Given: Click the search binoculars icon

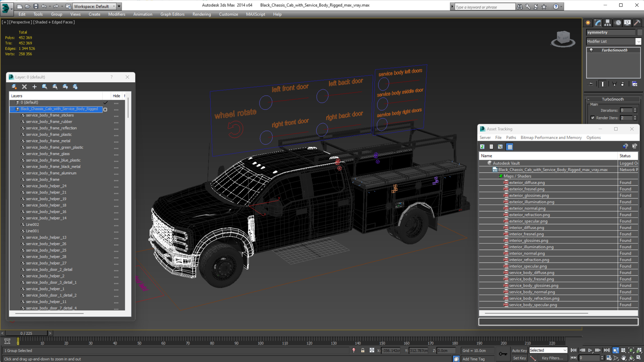Looking at the screenshot, I should [520, 7].
